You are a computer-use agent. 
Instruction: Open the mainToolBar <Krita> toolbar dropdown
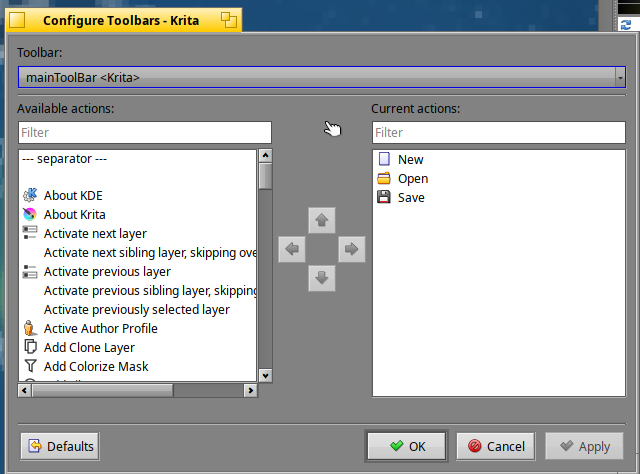point(322,77)
